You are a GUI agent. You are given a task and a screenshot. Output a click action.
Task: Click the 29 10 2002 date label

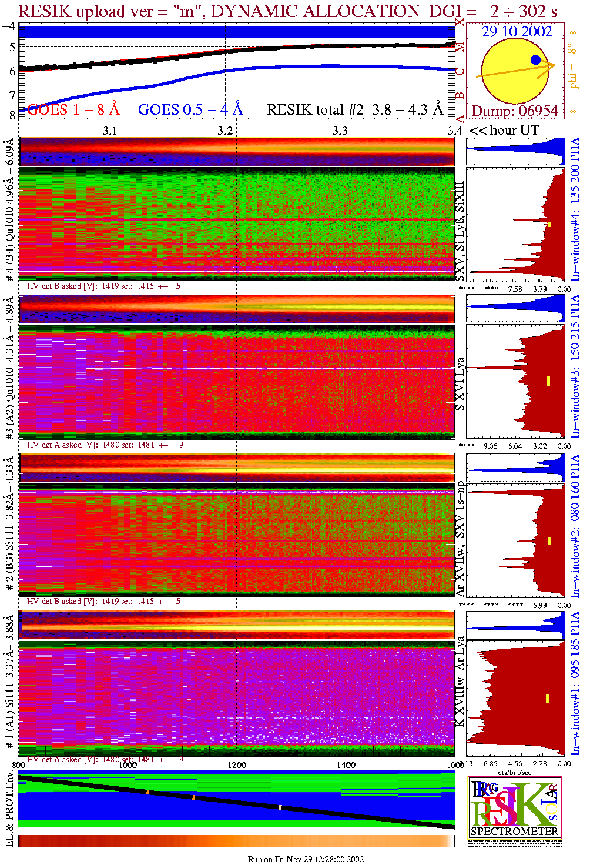(x=517, y=32)
